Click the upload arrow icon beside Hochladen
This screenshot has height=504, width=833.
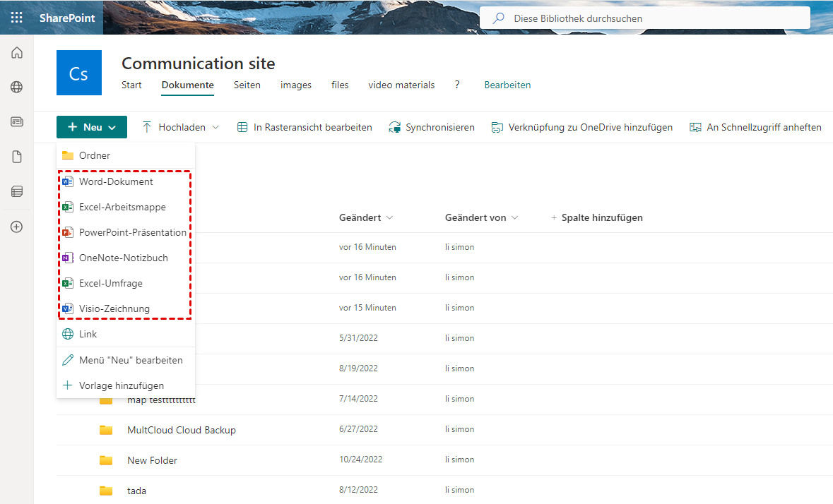coord(147,127)
